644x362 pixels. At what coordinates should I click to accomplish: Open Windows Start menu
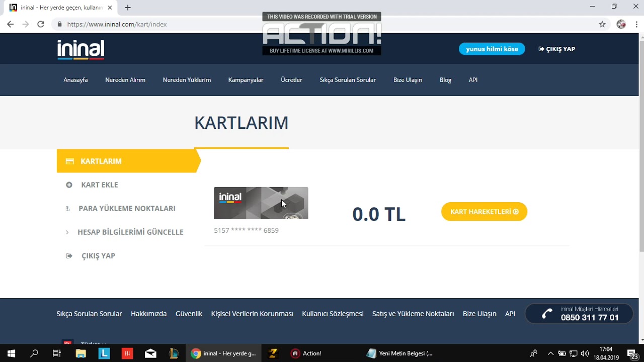pyautogui.click(x=11, y=353)
